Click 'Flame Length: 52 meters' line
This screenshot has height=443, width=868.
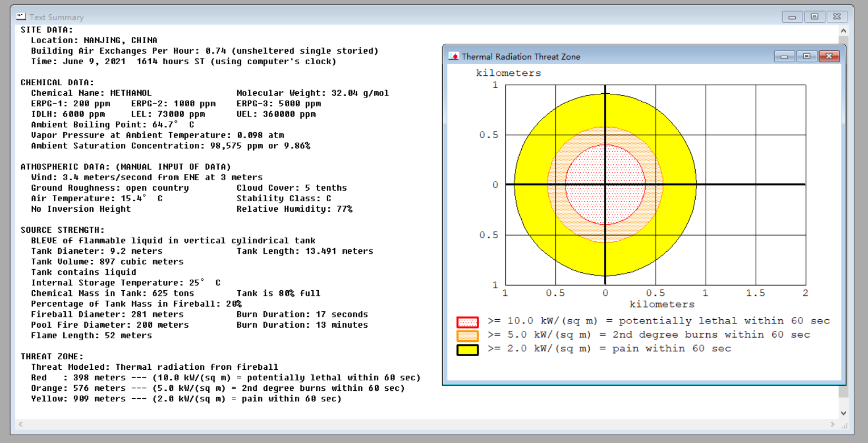pos(92,336)
